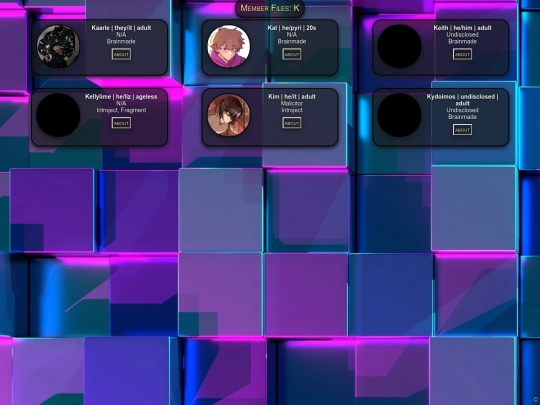
Task: Click the 'Kellylime | he/liz | ageless' name text
Action: pos(121,97)
